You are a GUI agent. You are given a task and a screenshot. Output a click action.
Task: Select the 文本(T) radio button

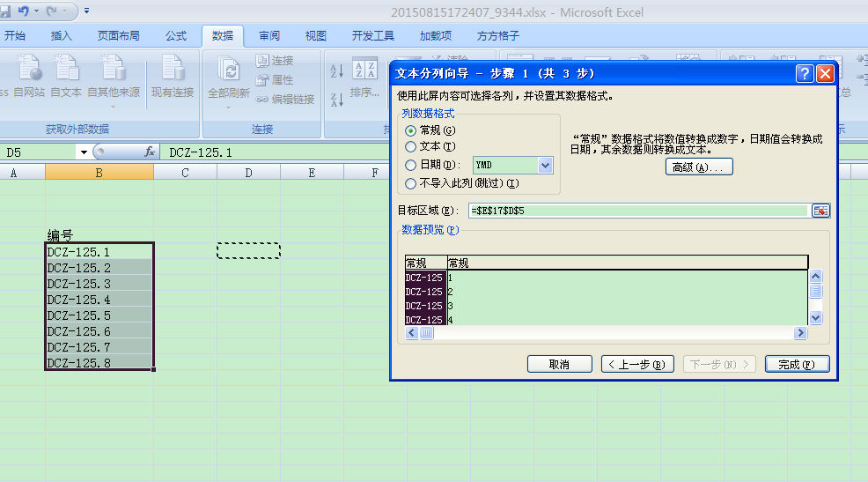[410, 147]
